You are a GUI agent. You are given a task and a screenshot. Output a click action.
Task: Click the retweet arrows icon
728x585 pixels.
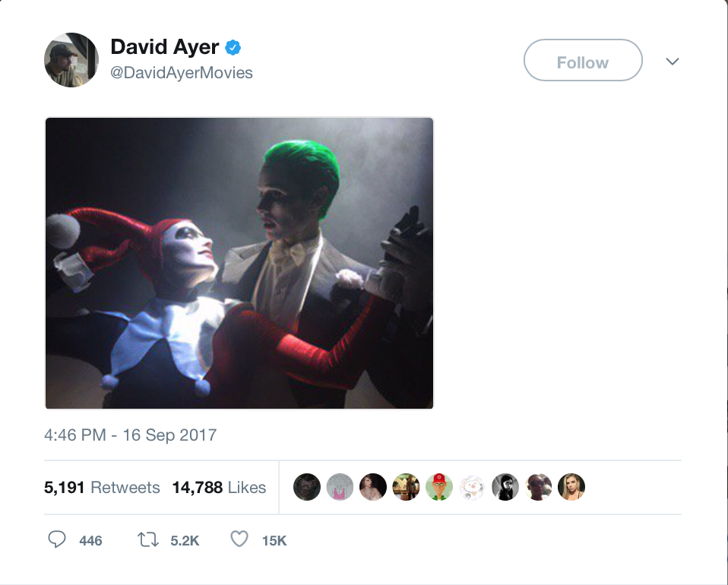[x=147, y=540]
